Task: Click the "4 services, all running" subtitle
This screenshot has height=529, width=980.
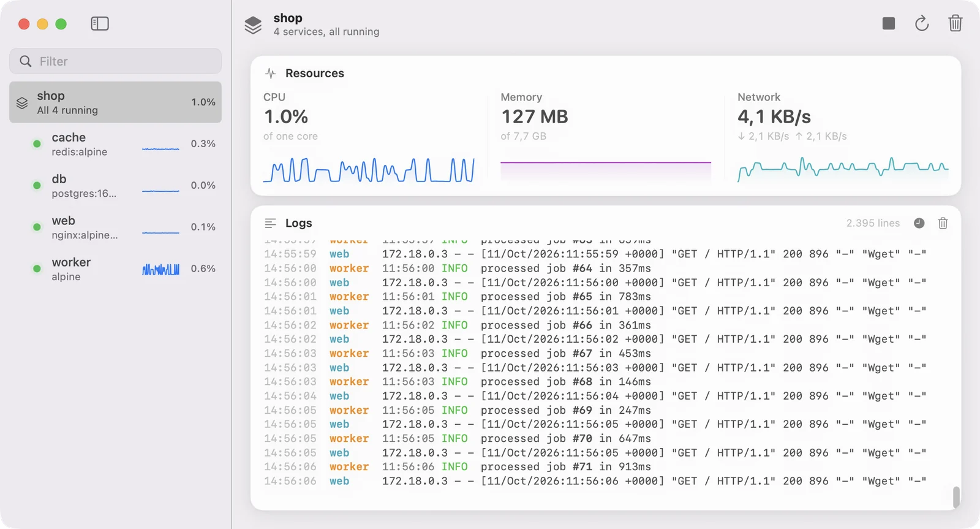Action: pyautogui.click(x=326, y=32)
